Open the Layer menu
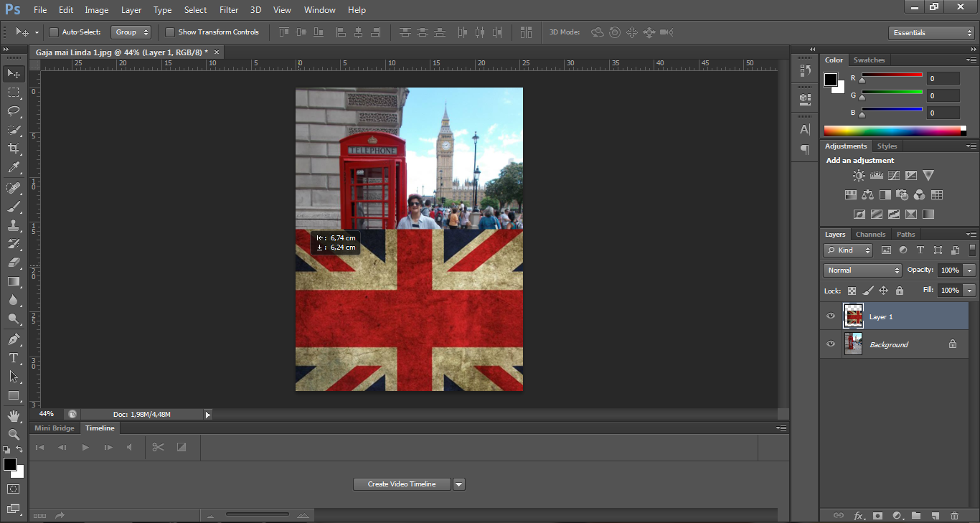 [131, 10]
